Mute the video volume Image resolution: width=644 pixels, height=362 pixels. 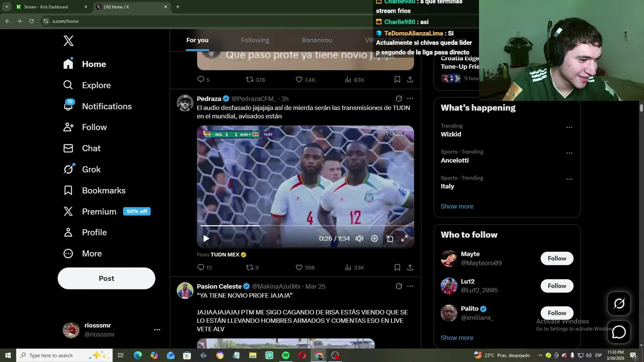pos(359,239)
